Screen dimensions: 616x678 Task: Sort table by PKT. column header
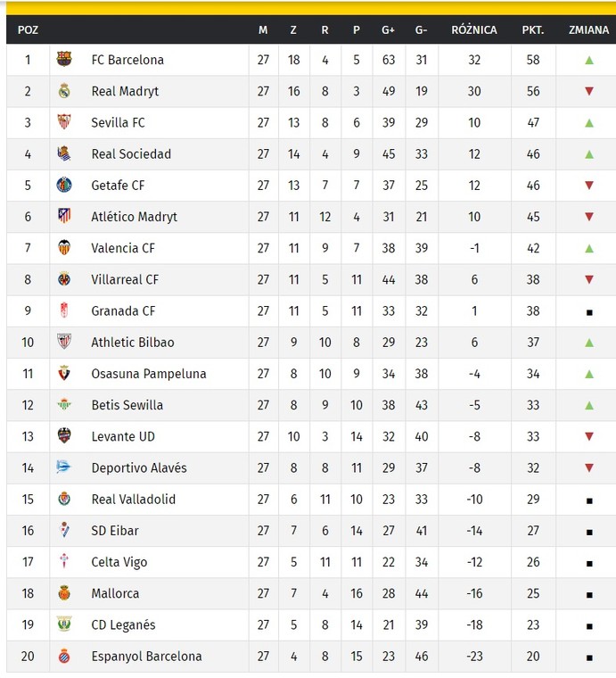coord(532,29)
